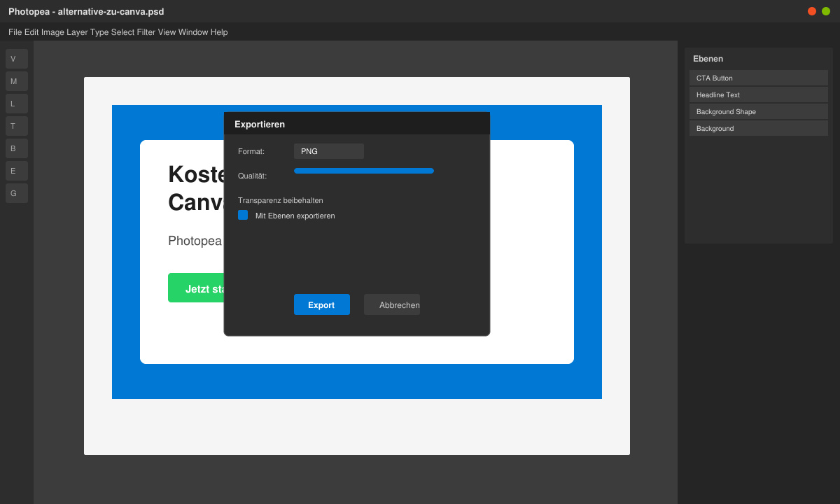
Task: Open the File menu
Action: 15,32
